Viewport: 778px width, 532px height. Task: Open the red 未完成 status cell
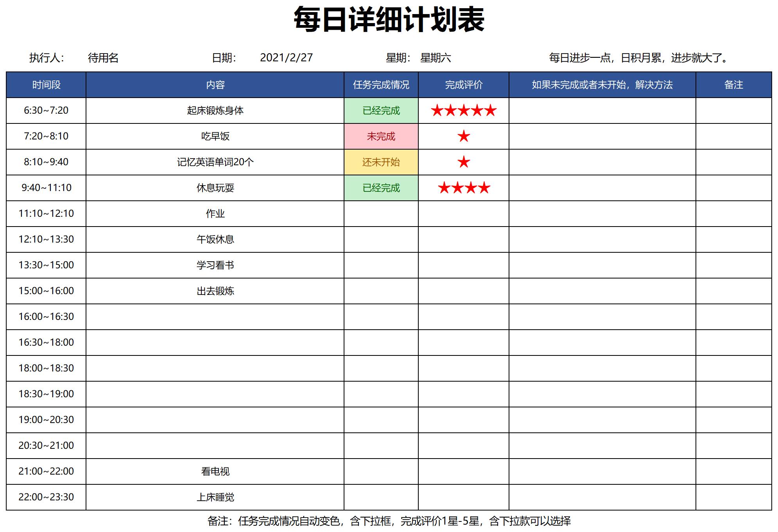(x=381, y=136)
